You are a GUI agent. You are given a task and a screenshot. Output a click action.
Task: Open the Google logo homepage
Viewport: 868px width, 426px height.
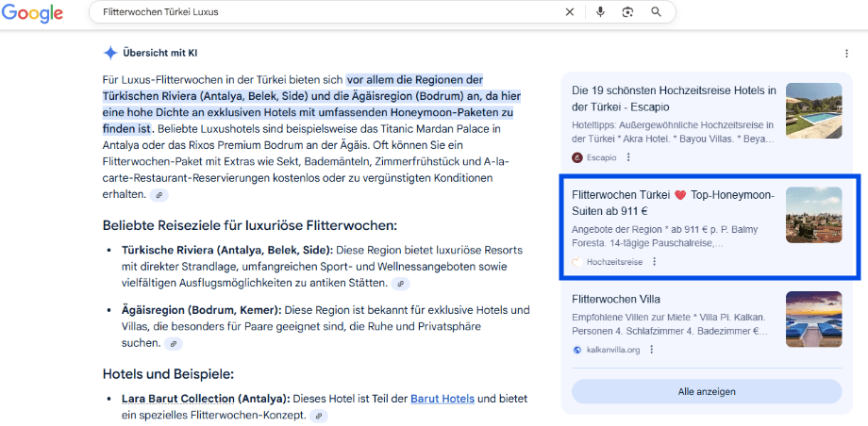(x=31, y=13)
